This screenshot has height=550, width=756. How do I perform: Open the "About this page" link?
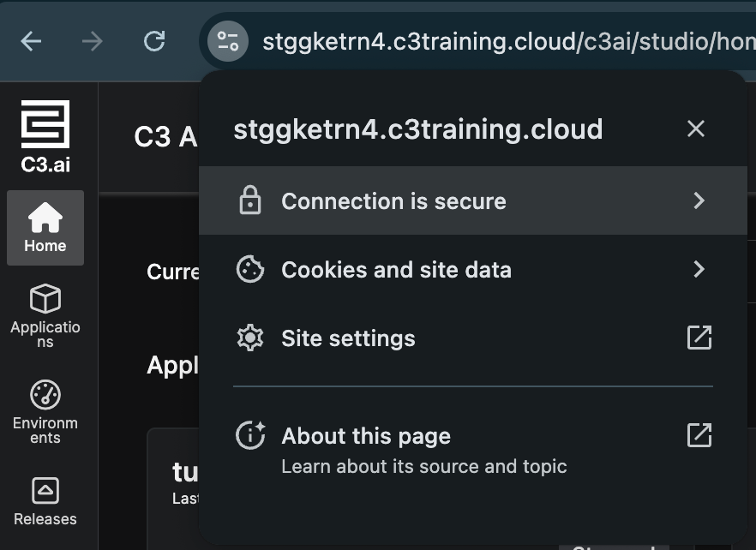click(x=366, y=436)
